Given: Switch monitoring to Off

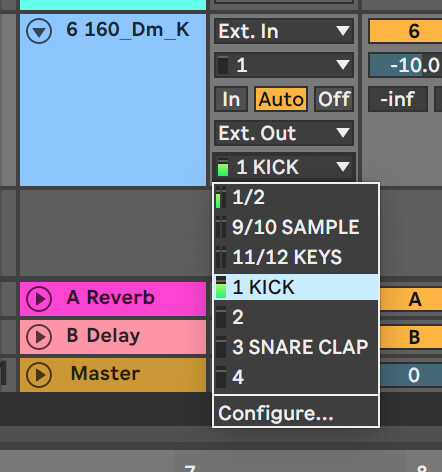Looking at the screenshot, I should pos(334,99).
